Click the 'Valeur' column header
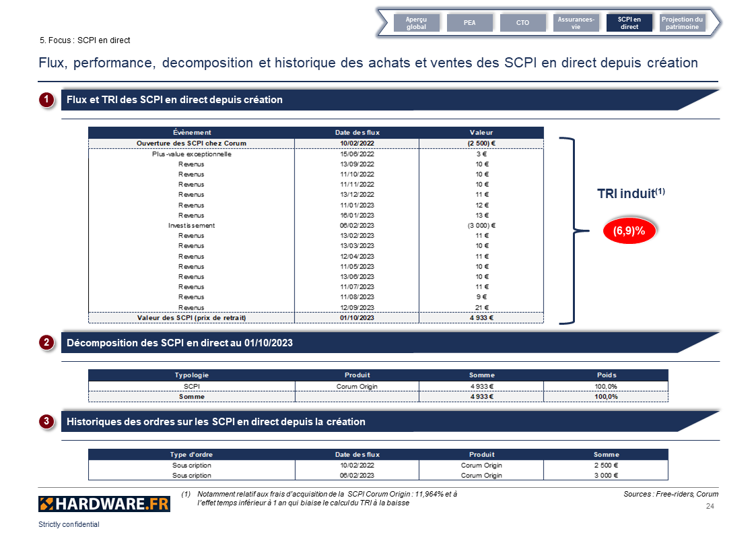Screen dimensions: 756x535 click(481, 132)
